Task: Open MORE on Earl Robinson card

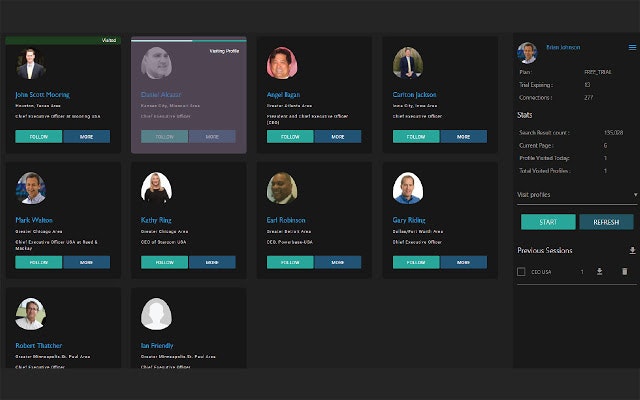Action: click(338, 262)
